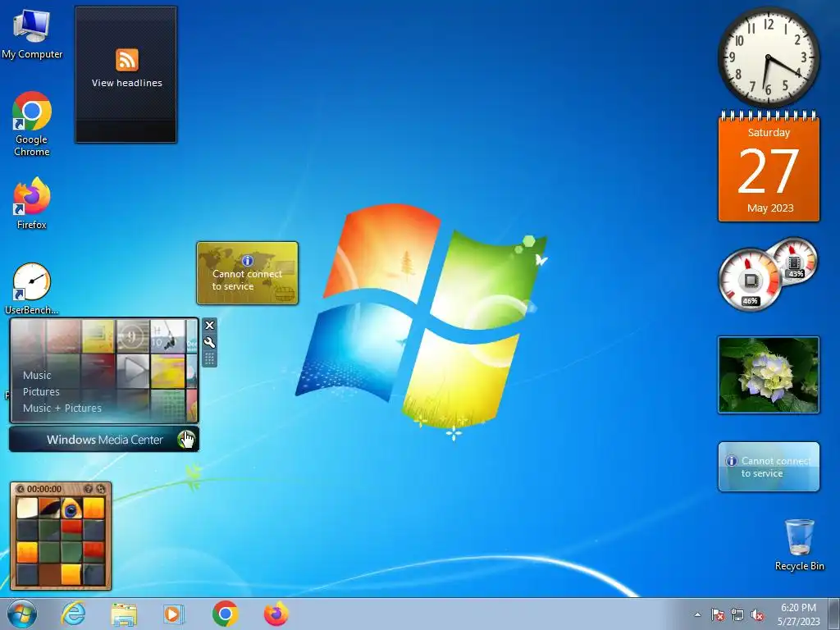Click the Show desktop button at taskbar end
Screen dimensions: 840x630
tap(834, 614)
